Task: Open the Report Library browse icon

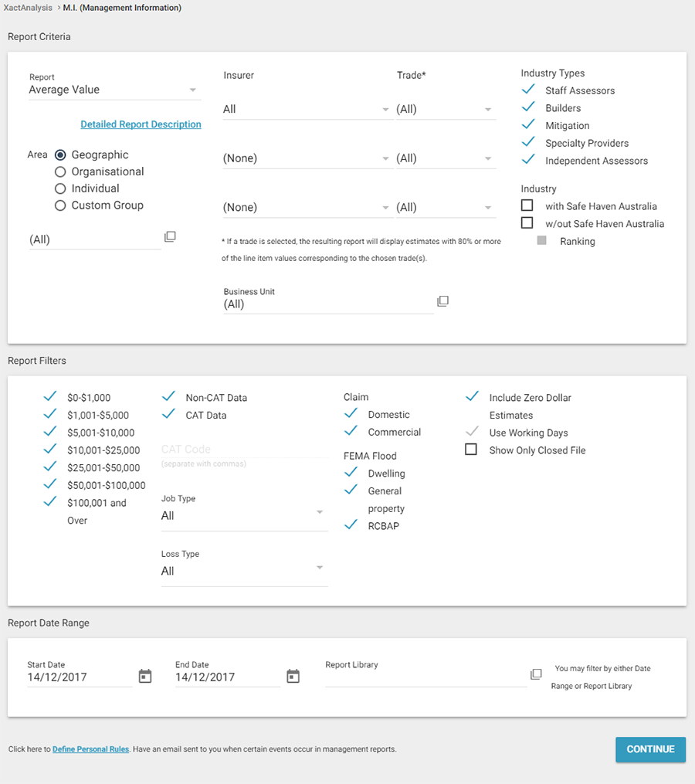Action: (536, 674)
